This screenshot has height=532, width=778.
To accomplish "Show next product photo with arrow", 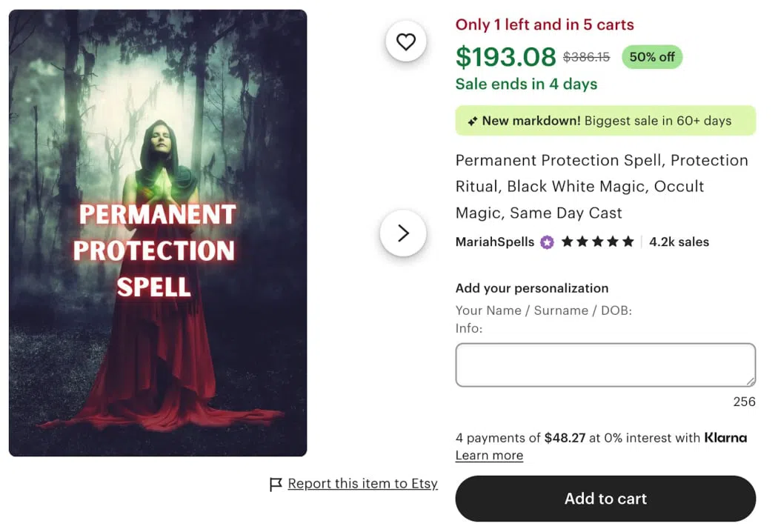I will click(403, 233).
